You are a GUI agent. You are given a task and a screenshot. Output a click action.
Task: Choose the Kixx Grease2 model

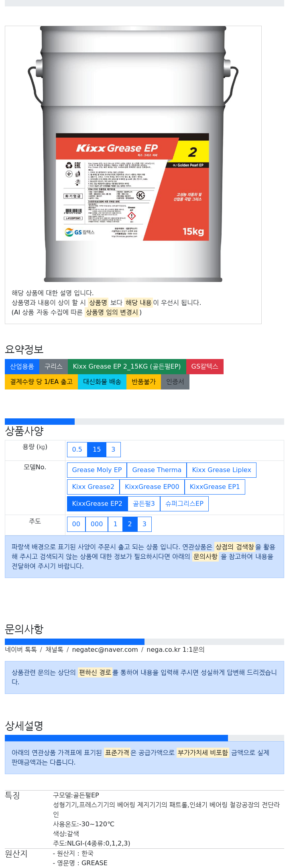click(93, 487)
